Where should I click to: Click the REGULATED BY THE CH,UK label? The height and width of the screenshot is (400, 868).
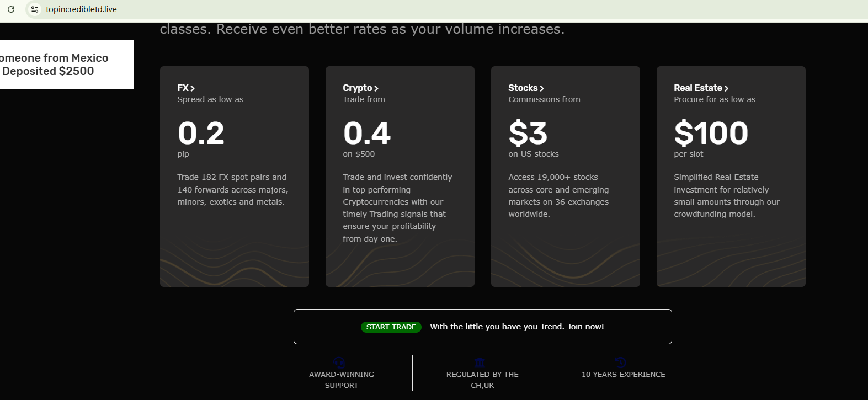[x=482, y=380]
